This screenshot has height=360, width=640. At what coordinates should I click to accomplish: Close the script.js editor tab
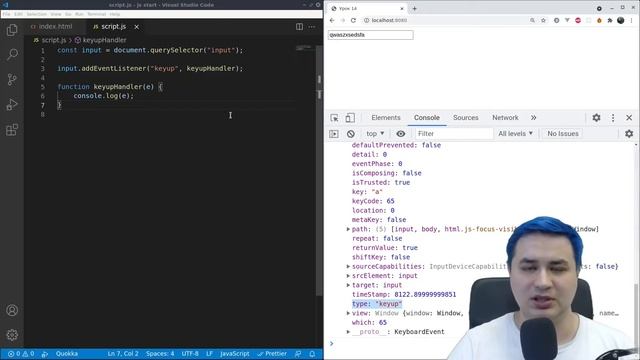[137, 27]
